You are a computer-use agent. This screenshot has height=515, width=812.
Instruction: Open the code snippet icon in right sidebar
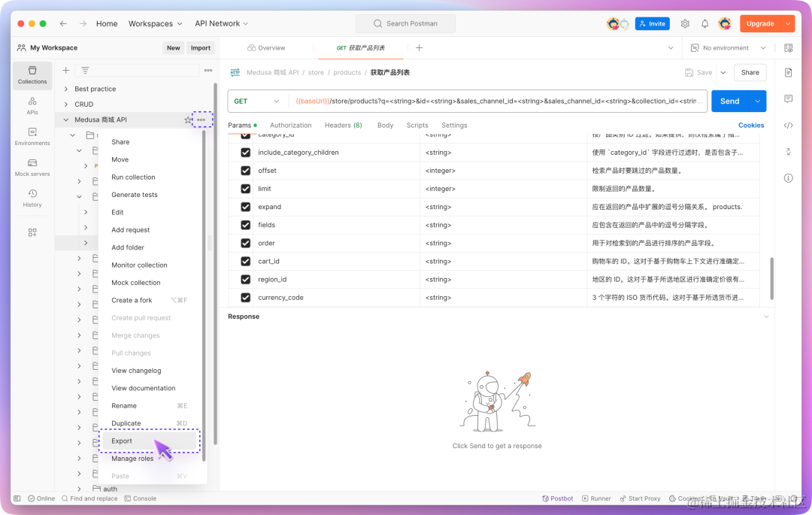[x=788, y=126]
